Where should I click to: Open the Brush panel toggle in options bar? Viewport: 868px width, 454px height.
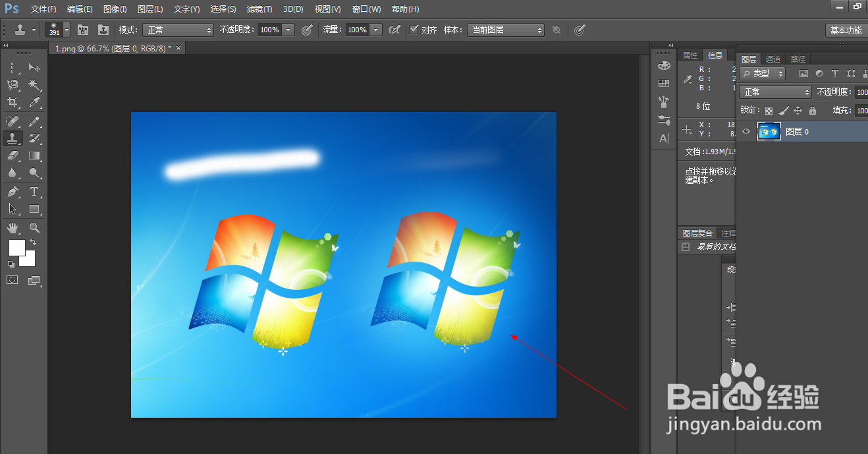[x=83, y=30]
